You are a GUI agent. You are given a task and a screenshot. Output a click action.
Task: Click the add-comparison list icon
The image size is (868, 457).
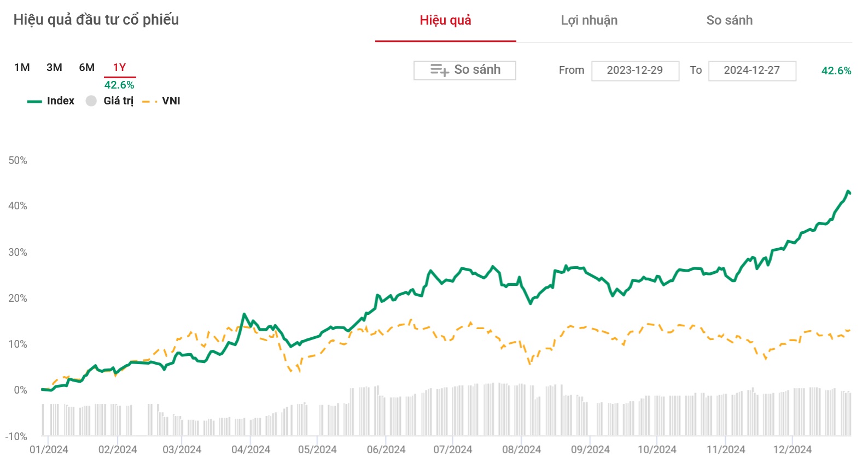point(439,70)
